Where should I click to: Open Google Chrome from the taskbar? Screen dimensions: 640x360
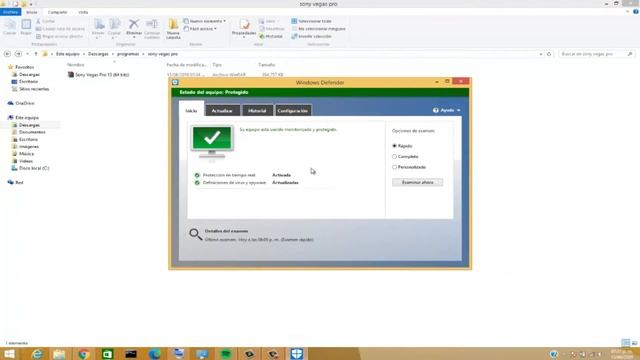pyautogui.click(x=84, y=354)
